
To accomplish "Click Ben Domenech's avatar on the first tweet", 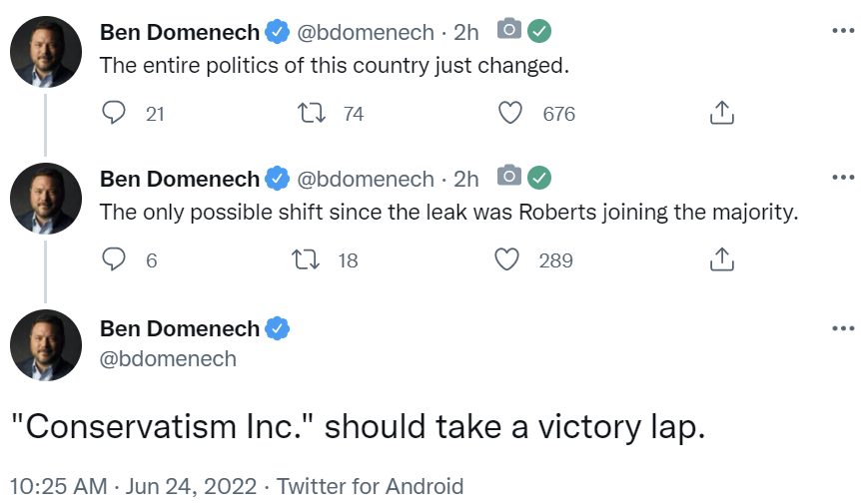I will tap(46, 52).
